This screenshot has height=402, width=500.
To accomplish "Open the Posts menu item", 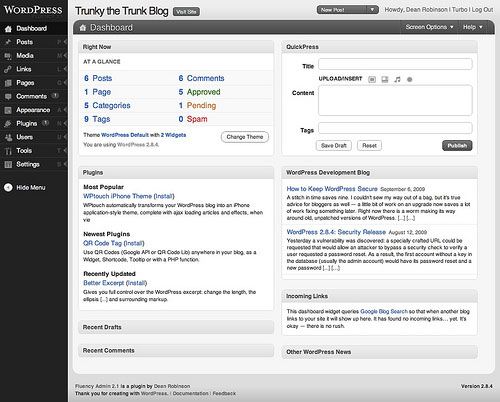I will [25, 42].
